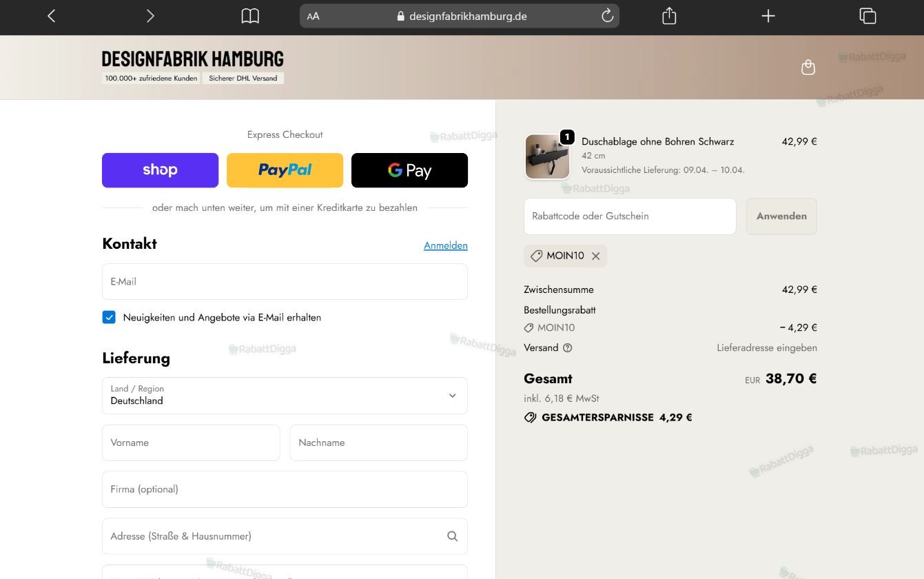Remove the MOIN10 discount code
The height and width of the screenshot is (579, 924).
596,256
